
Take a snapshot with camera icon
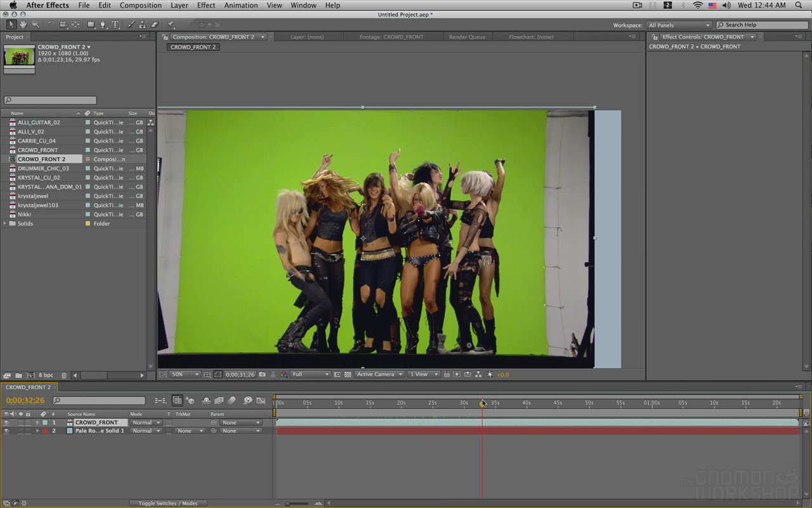pos(262,375)
